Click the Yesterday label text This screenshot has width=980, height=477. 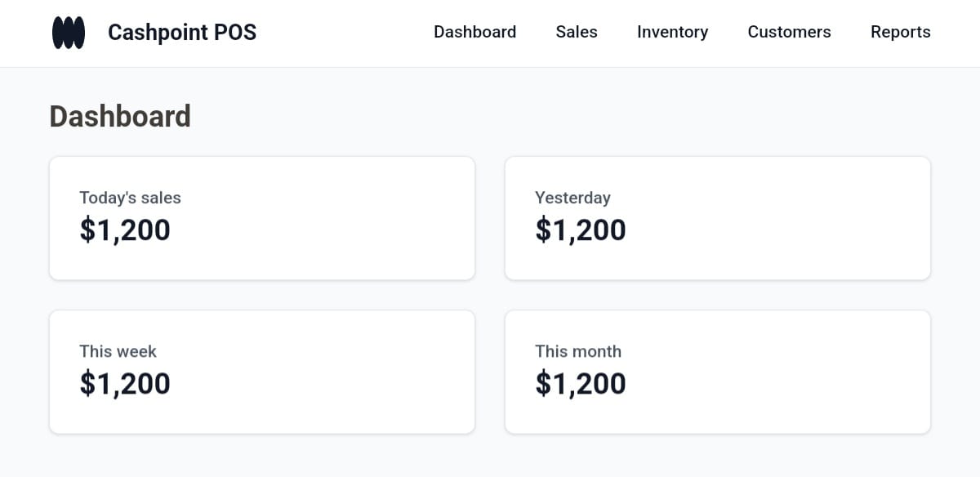point(572,198)
